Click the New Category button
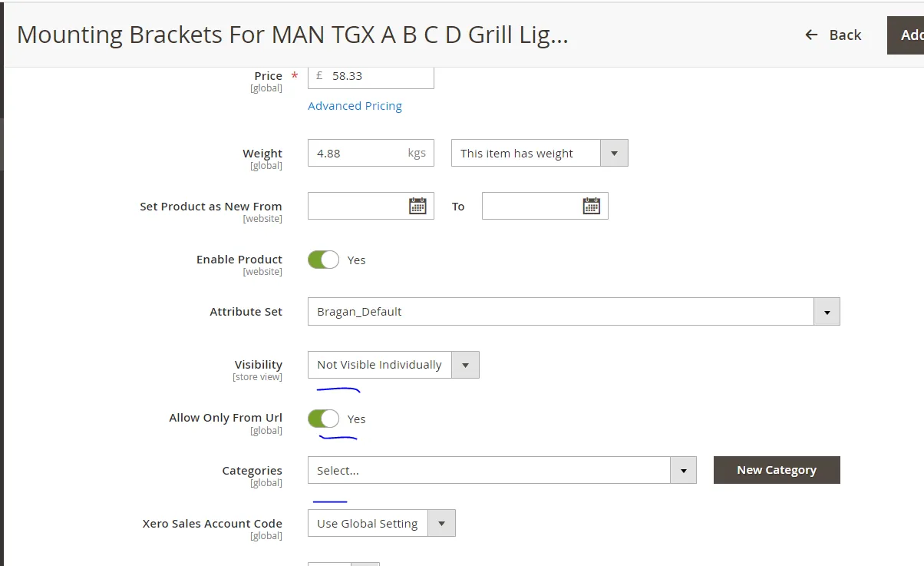Screen dimensions: 924x566 pyautogui.click(x=777, y=470)
